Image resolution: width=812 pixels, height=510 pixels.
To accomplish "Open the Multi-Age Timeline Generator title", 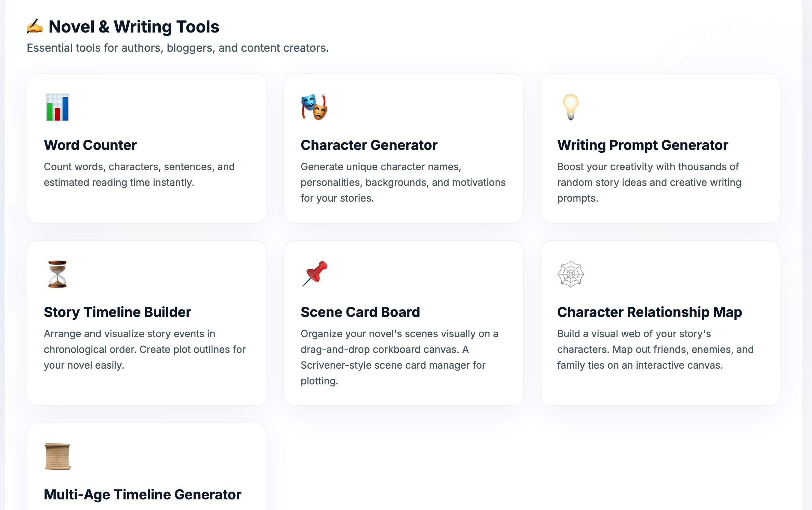I will [143, 495].
